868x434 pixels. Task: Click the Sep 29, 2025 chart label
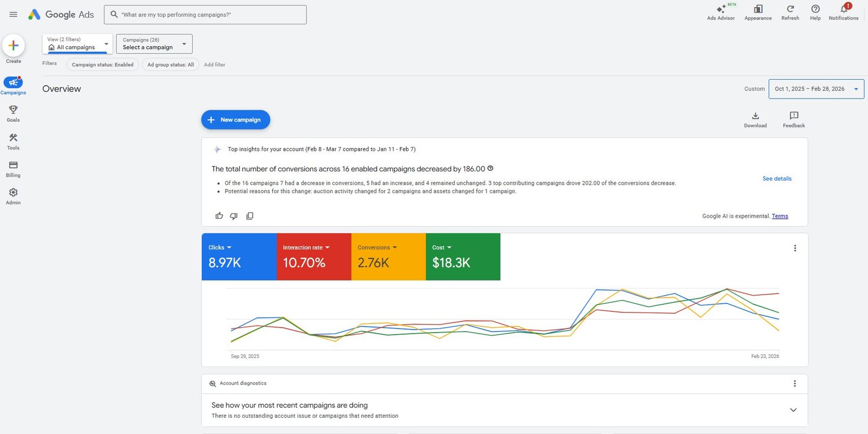[x=245, y=356]
